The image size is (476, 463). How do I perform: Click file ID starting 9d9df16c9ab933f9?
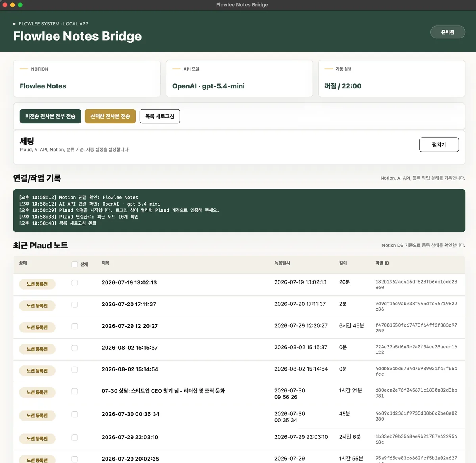[416, 306]
